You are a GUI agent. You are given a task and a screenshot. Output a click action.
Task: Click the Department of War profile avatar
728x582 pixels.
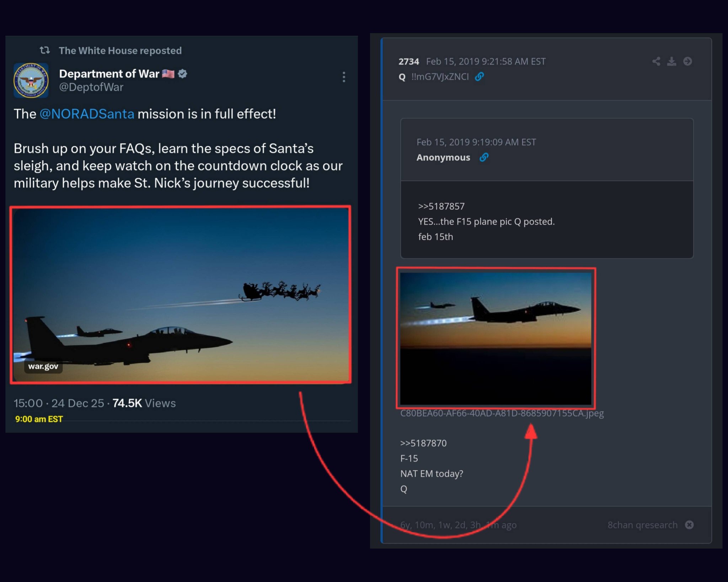tap(31, 80)
